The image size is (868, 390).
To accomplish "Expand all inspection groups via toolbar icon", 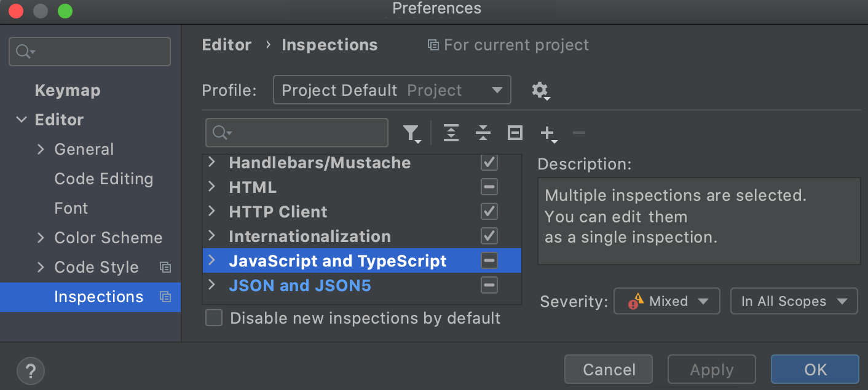I will [x=451, y=133].
